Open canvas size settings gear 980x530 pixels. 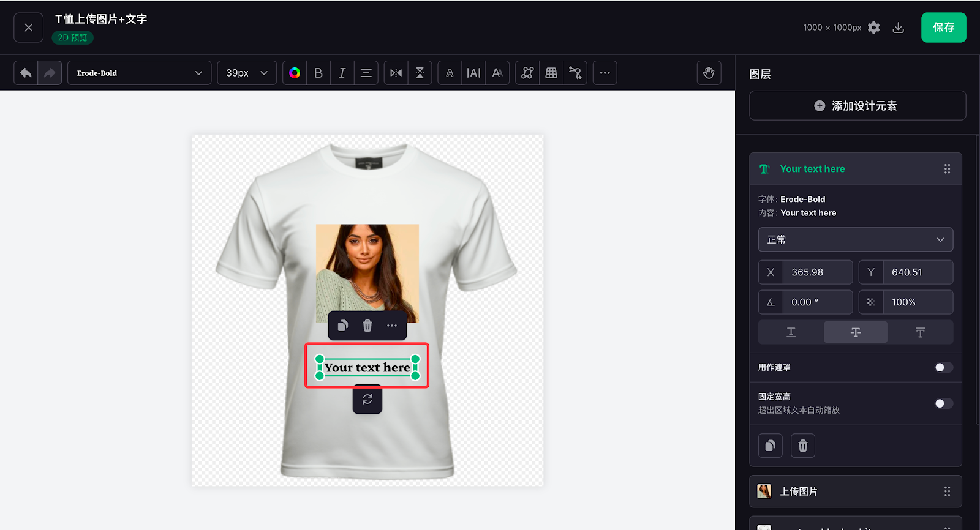[x=874, y=28]
